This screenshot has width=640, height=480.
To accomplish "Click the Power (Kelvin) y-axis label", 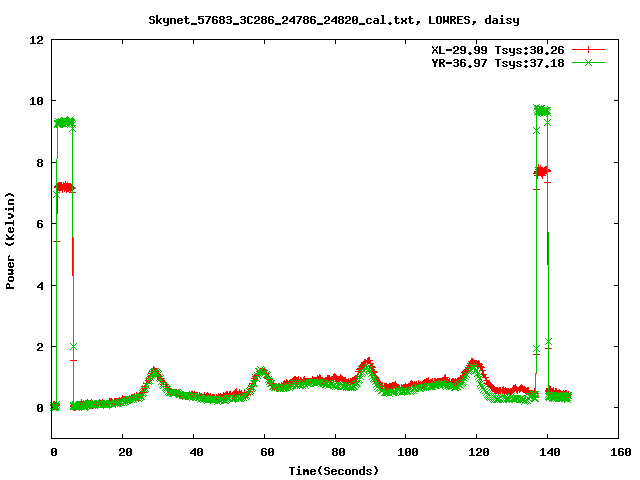I will pyautogui.click(x=10, y=241).
